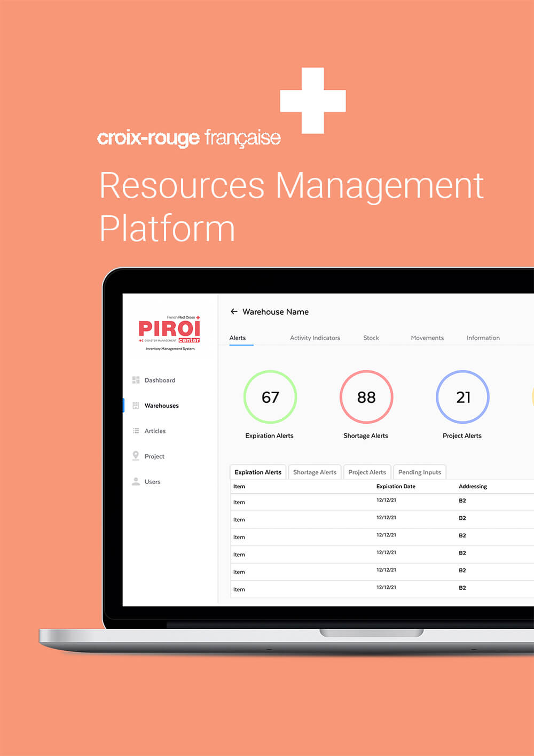Open the Stock tab
The width and height of the screenshot is (534, 756).
pos(371,338)
